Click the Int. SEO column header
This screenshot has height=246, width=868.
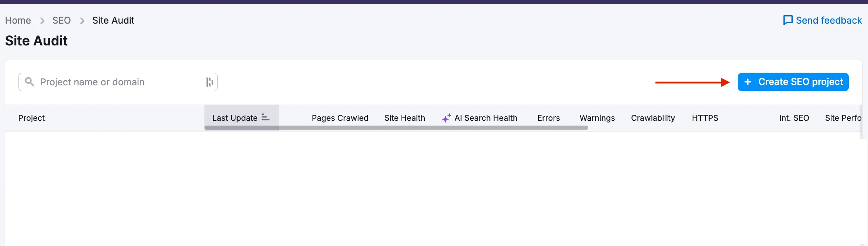[794, 118]
